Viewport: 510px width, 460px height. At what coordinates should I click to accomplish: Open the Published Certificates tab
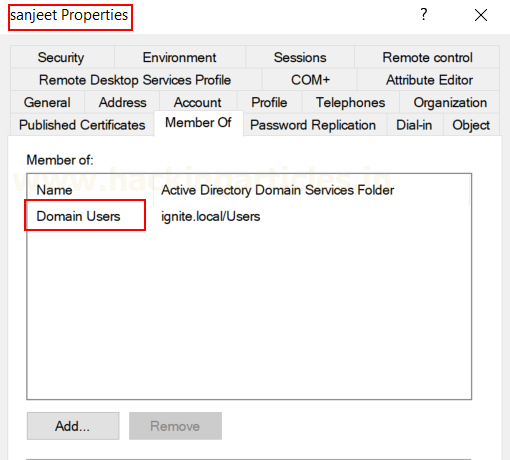[82, 125]
